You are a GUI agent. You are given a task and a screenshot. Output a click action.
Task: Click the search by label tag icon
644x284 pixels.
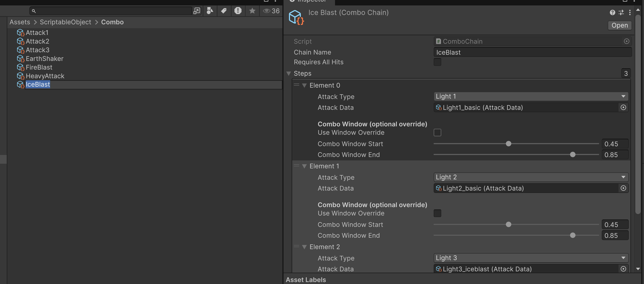(x=224, y=11)
